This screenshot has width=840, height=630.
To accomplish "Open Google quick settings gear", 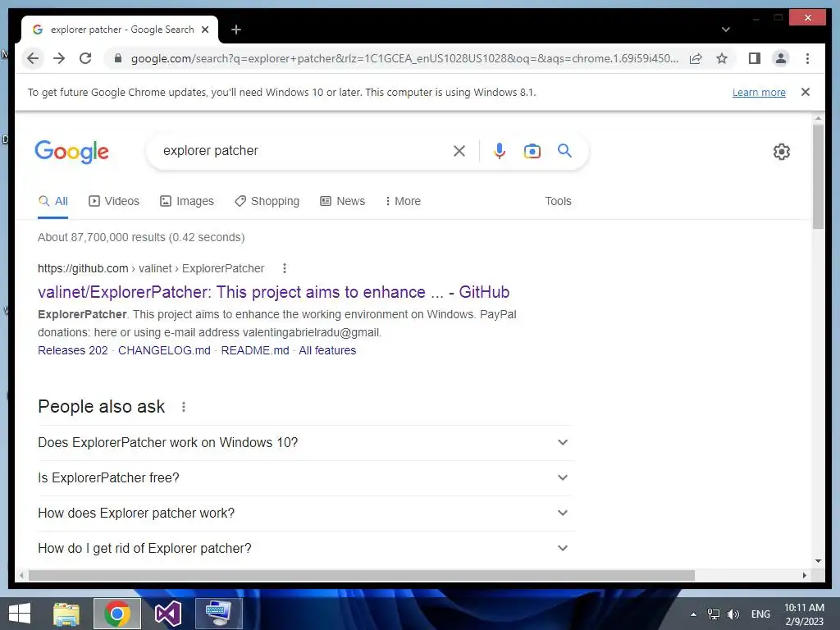I will pyautogui.click(x=782, y=152).
